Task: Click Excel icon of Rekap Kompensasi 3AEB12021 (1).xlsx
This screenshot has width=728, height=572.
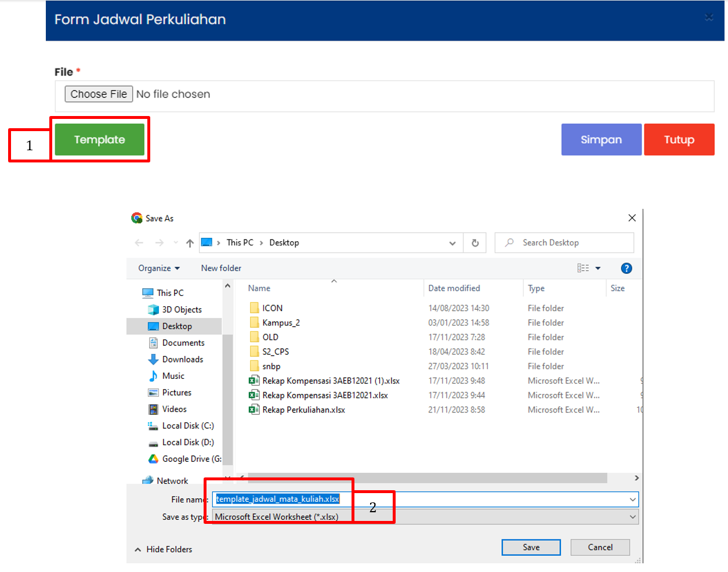Action: click(x=254, y=381)
